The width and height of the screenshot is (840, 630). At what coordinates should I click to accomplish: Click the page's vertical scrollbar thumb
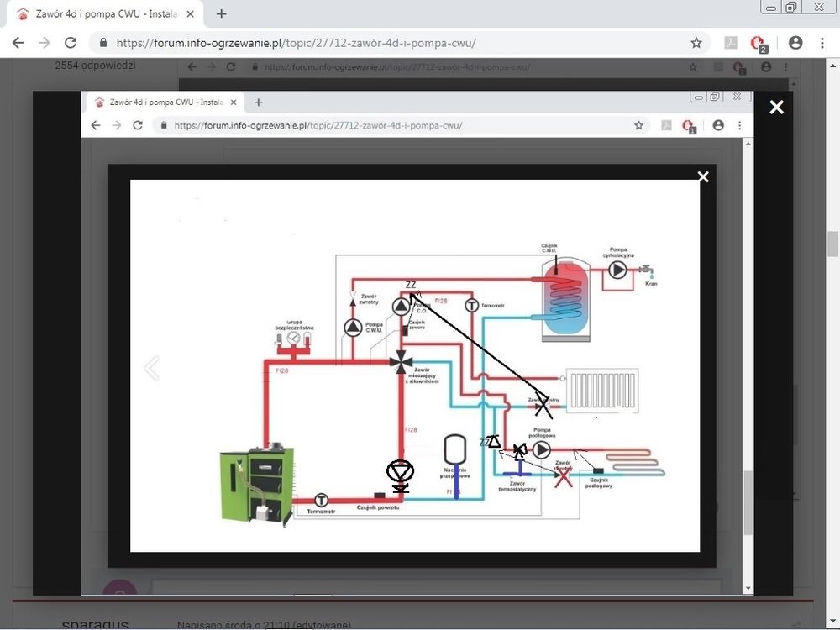click(832, 244)
